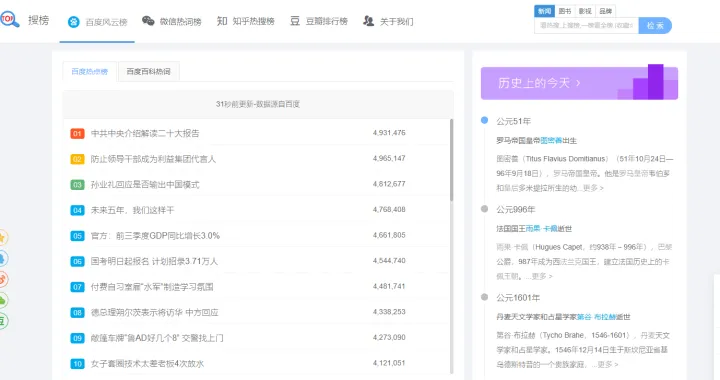Click 更多 > under the 图密善 description
Viewport: 720px width, 380px height.
click(593, 188)
